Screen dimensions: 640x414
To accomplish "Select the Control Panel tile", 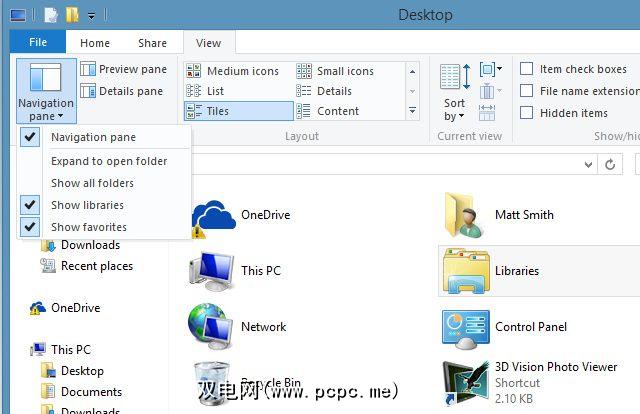I will pos(504,327).
